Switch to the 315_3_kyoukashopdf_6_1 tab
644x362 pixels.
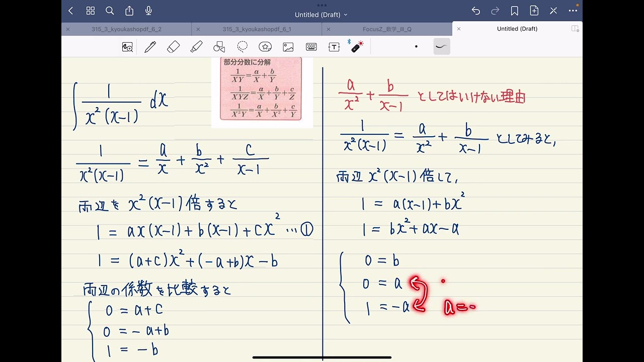pyautogui.click(x=257, y=29)
